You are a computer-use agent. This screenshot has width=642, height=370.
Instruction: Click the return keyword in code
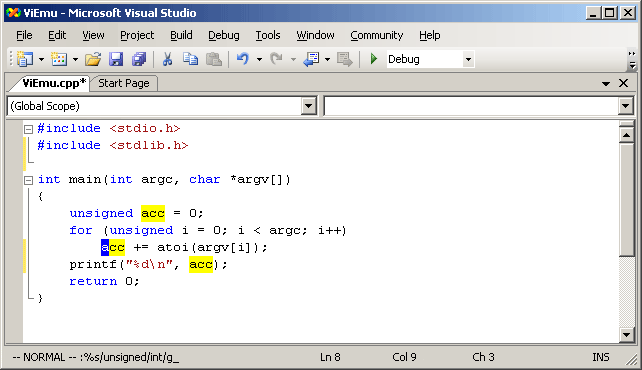click(93, 281)
